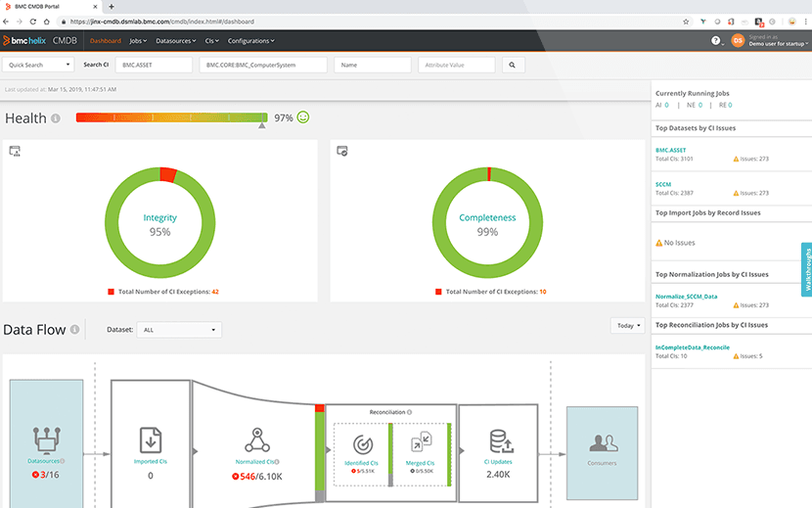Expand the Configurations menu
Viewport: 812px width, 508px height.
[251, 41]
